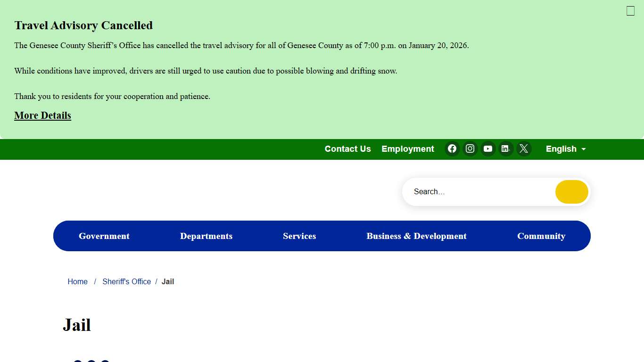Click the Jail breadcrumb item
Image resolution: width=644 pixels, height=362 pixels.
point(168,281)
